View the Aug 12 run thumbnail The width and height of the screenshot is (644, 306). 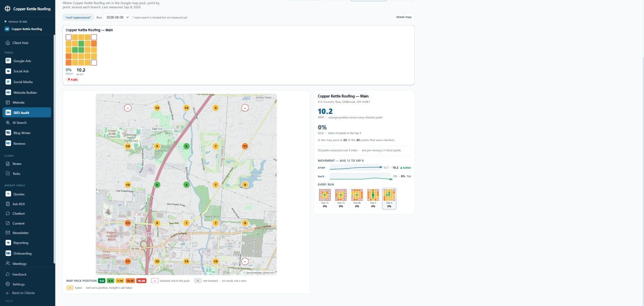325,199
